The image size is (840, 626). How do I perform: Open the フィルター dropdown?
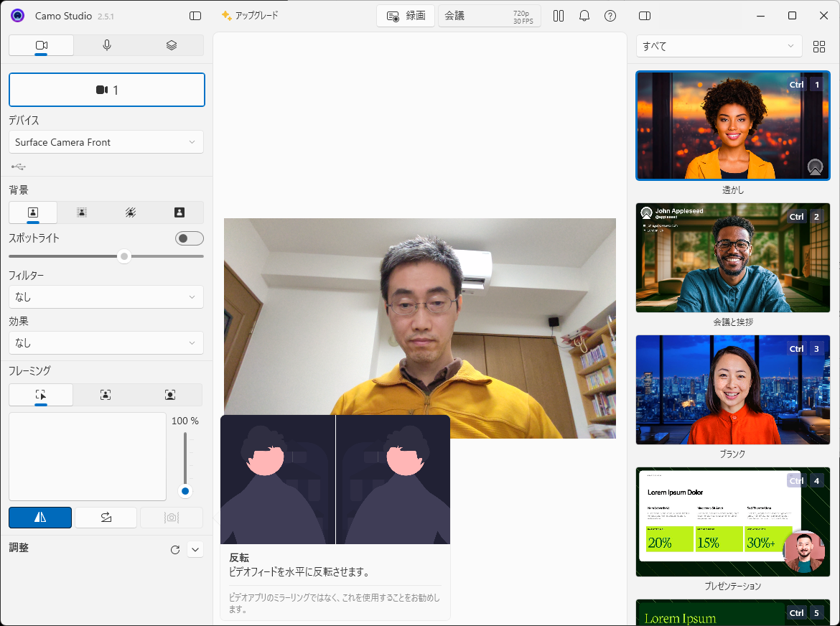[x=106, y=296]
